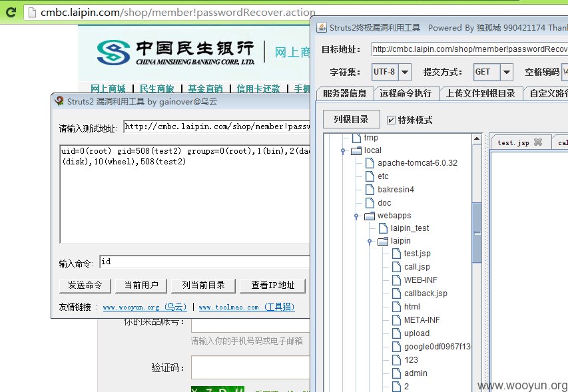
Task: Select the admin file icon
Action: coord(396,373)
